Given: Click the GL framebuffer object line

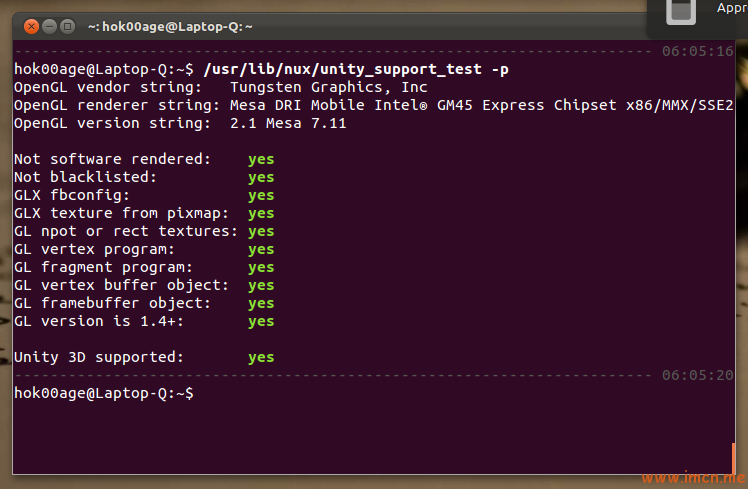Looking at the screenshot, I should (x=144, y=303).
